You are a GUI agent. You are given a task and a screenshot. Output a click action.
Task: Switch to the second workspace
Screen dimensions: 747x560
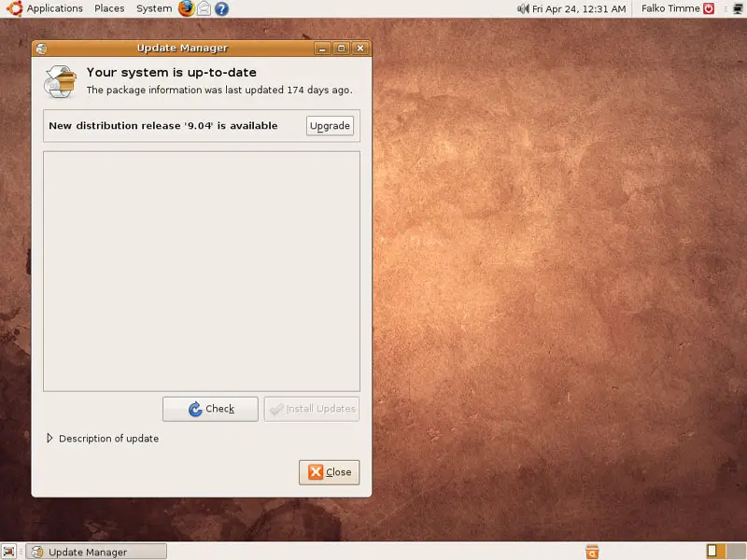[x=736, y=552]
